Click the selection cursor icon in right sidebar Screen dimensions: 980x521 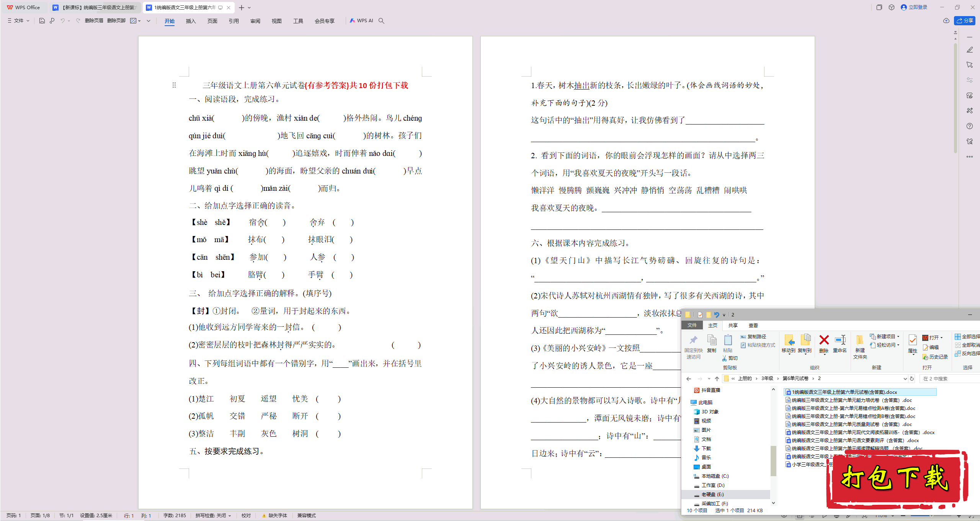tap(970, 65)
